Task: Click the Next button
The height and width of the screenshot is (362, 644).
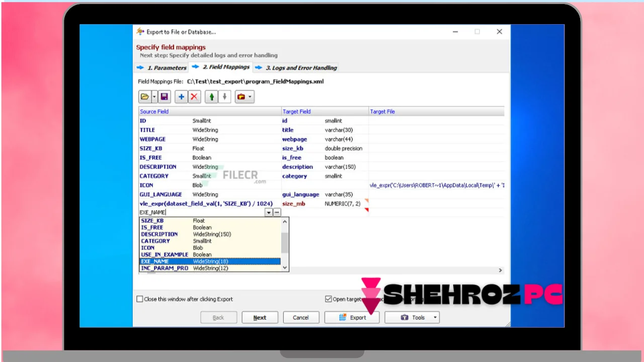Action: [260, 318]
